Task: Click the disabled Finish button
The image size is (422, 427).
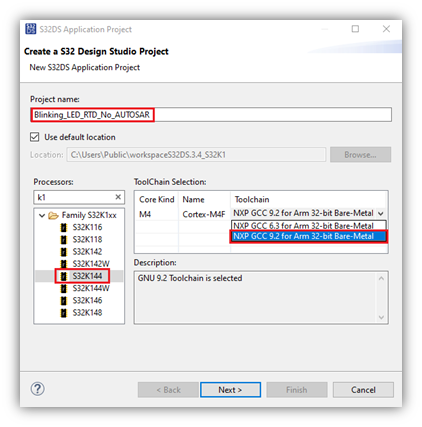Action: (x=297, y=390)
